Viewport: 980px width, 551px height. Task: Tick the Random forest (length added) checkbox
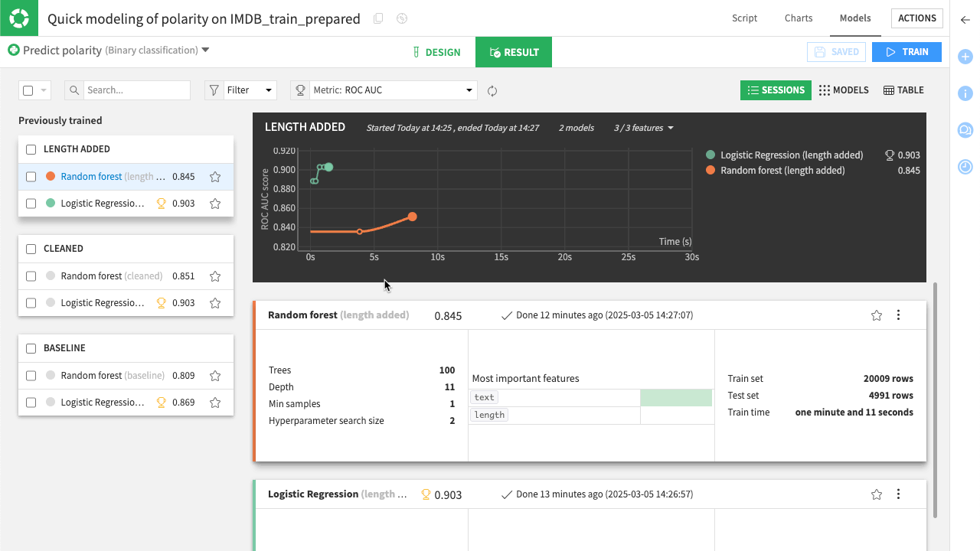(x=31, y=177)
